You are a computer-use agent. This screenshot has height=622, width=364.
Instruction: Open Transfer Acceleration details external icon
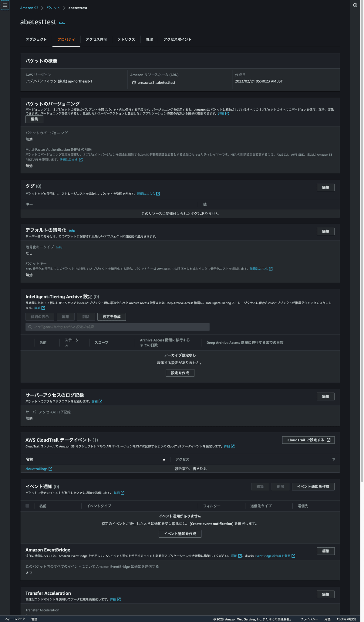tap(119, 599)
